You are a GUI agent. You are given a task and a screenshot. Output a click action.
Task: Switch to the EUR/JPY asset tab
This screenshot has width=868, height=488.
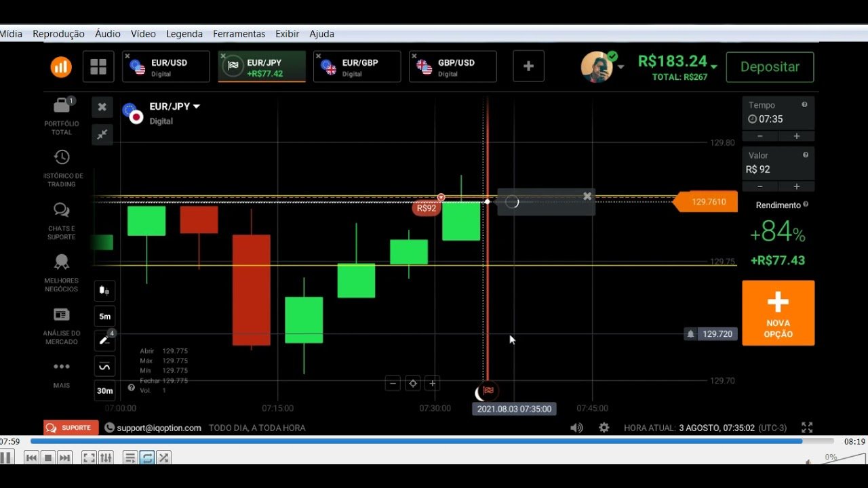pos(262,67)
